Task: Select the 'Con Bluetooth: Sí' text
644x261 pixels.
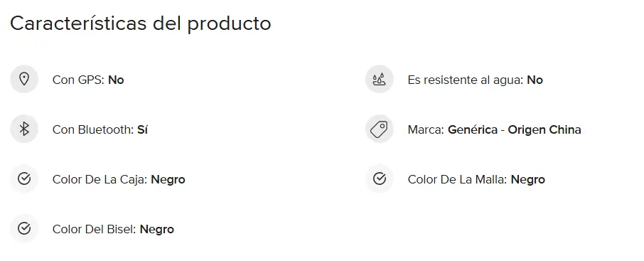Action: [x=100, y=129]
